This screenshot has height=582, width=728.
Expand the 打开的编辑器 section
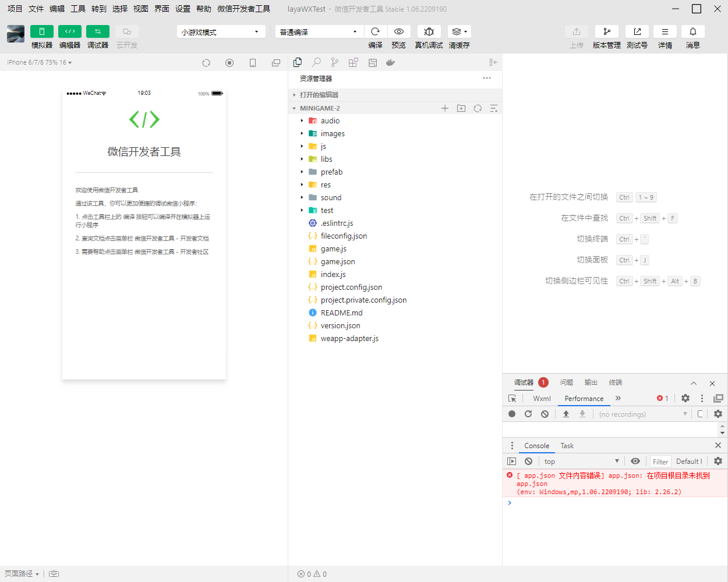(395, 95)
